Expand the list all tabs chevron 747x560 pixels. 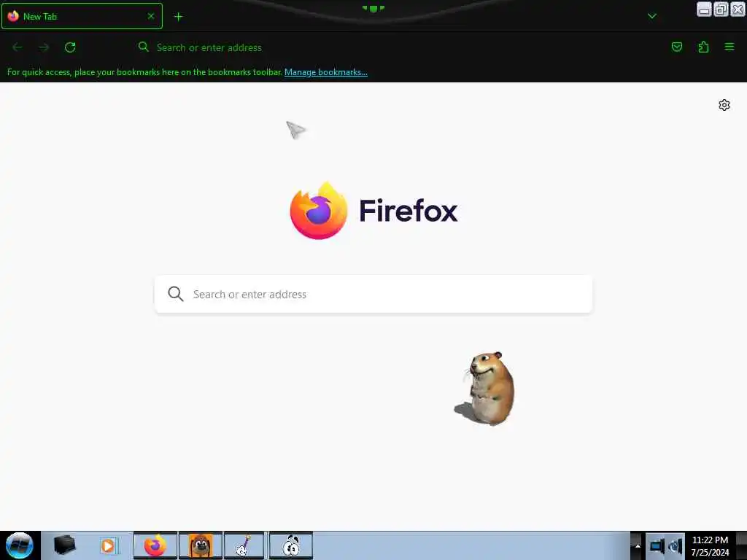[x=652, y=16]
